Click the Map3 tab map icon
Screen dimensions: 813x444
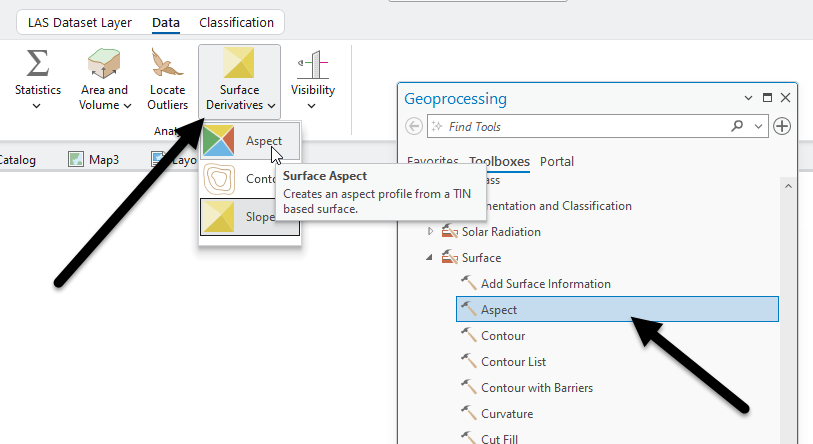[76, 159]
